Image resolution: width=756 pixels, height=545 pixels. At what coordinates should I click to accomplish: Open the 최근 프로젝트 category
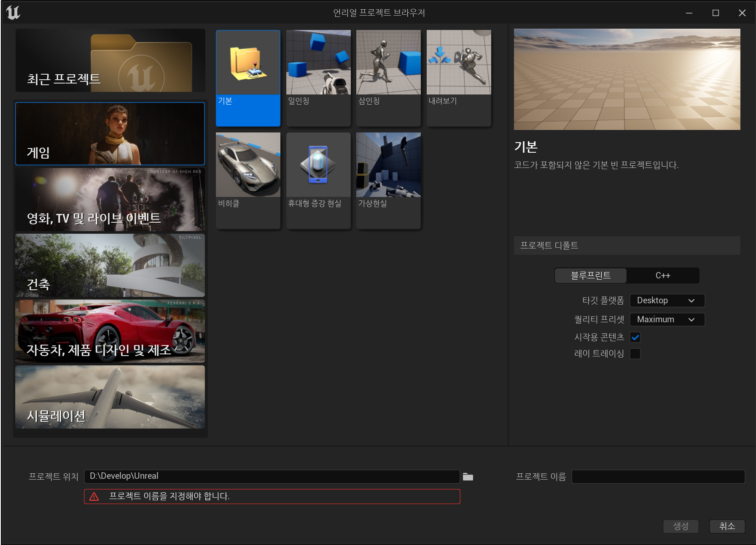coord(110,60)
